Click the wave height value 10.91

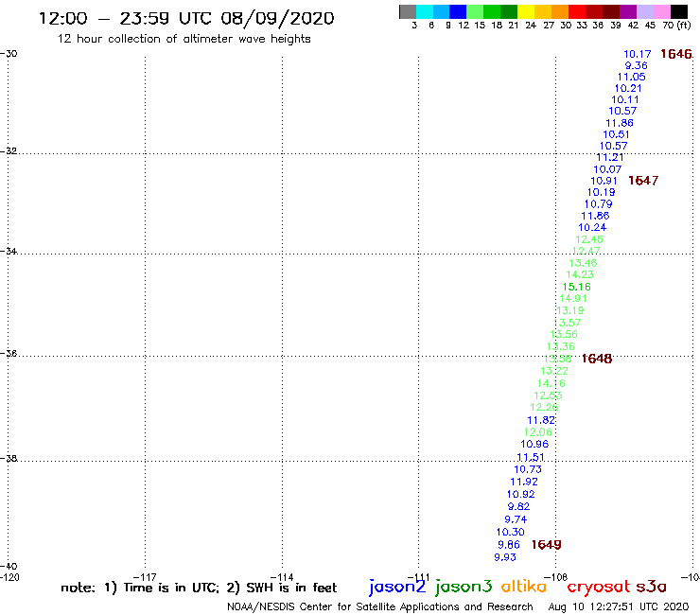[604, 181]
